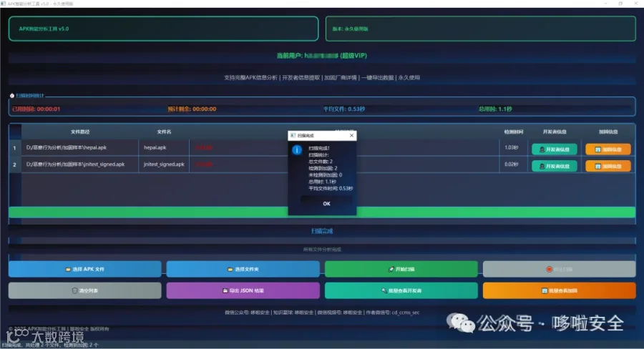Viewport: 644px width, 349px height.
Task: Click the batch view developers button
Action: point(401,290)
